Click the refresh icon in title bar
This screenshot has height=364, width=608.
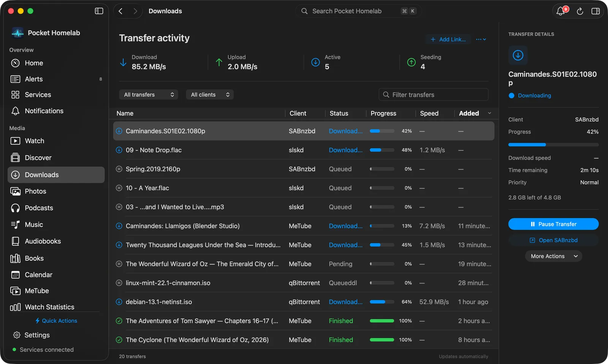pos(580,11)
